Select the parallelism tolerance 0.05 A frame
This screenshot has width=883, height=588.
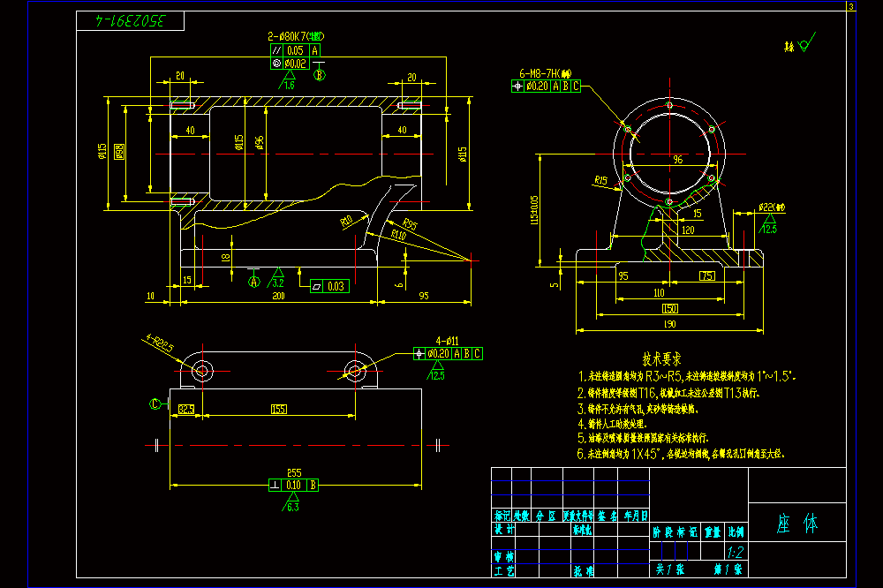tap(296, 50)
